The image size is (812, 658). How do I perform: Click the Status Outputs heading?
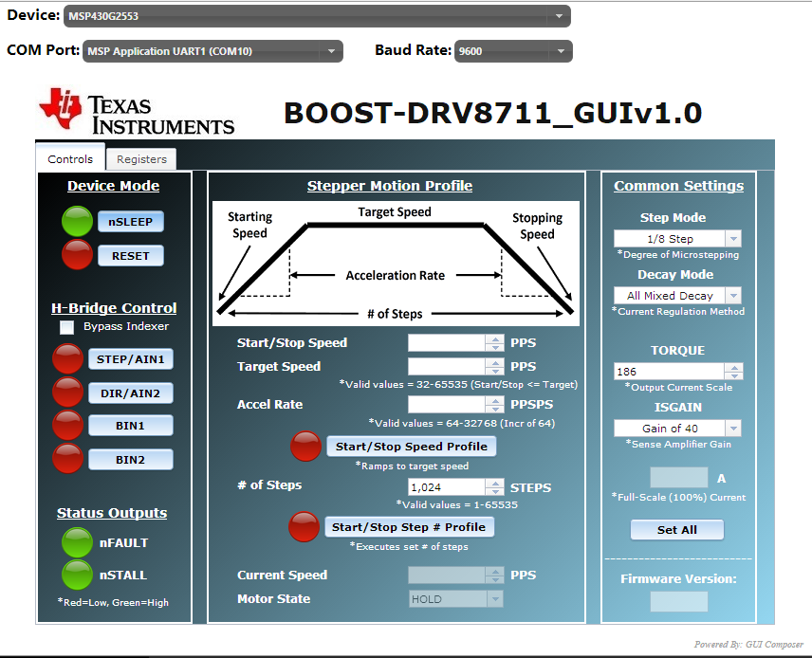(112, 513)
